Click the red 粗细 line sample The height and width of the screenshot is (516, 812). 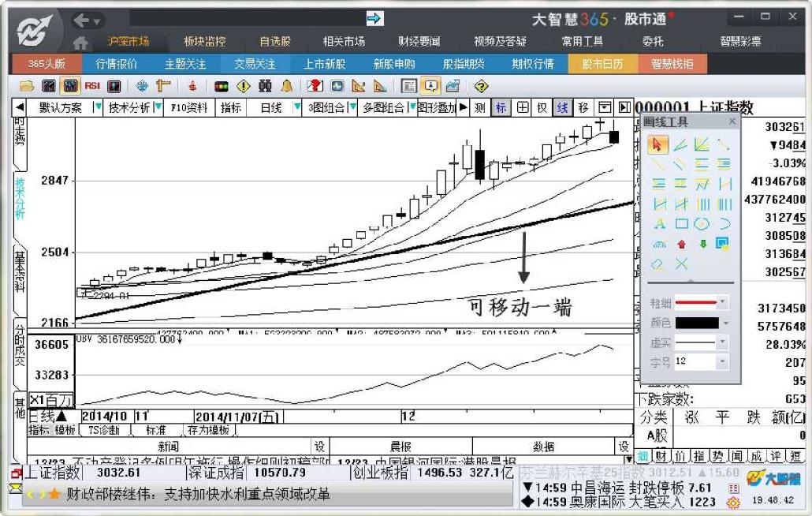pyautogui.click(x=696, y=302)
